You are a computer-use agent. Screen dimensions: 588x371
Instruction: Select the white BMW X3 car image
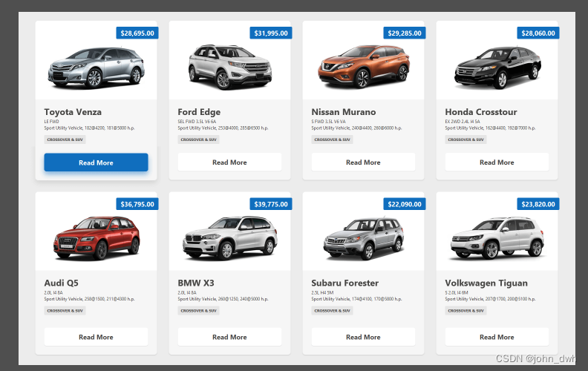pos(230,237)
